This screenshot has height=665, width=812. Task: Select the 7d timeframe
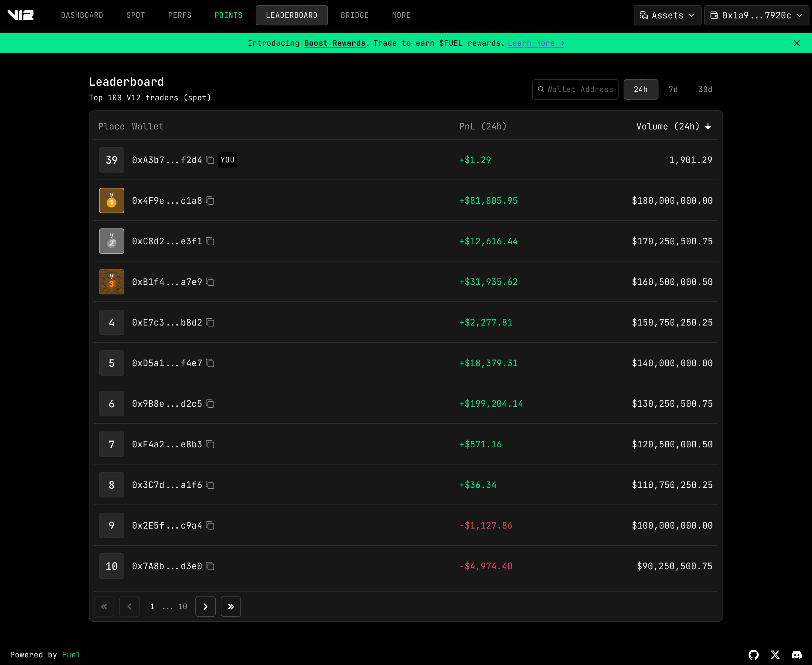[673, 89]
